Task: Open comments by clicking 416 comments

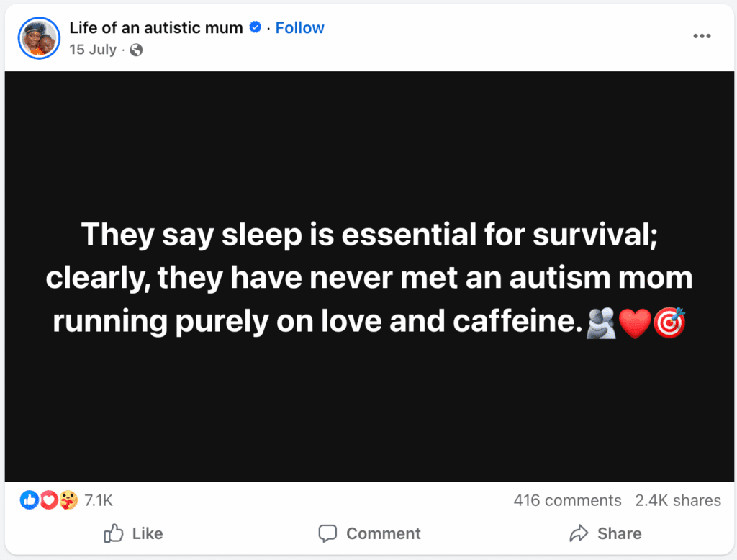Action: 567,500
